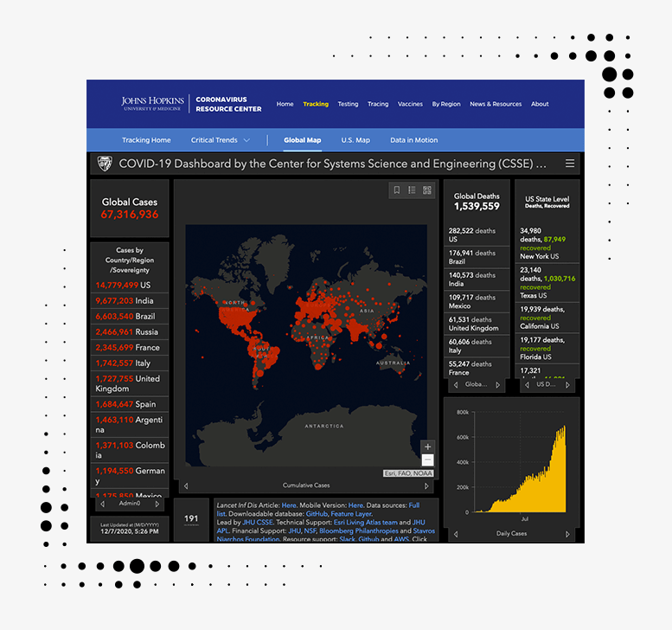Image resolution: width=672 pixels, height=630 pixels.
Task: Zoom out on the map with minus button
Action: coord(427,460)
